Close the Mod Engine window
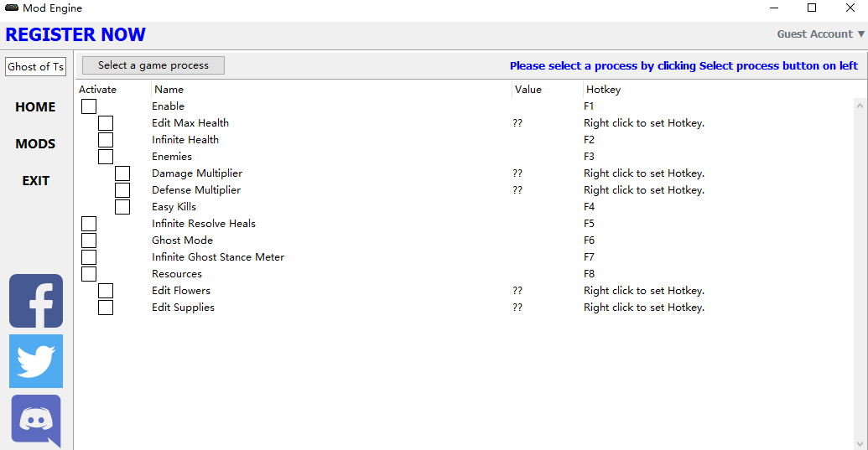The width and height of the screenshot is (868, 450). 850,8
